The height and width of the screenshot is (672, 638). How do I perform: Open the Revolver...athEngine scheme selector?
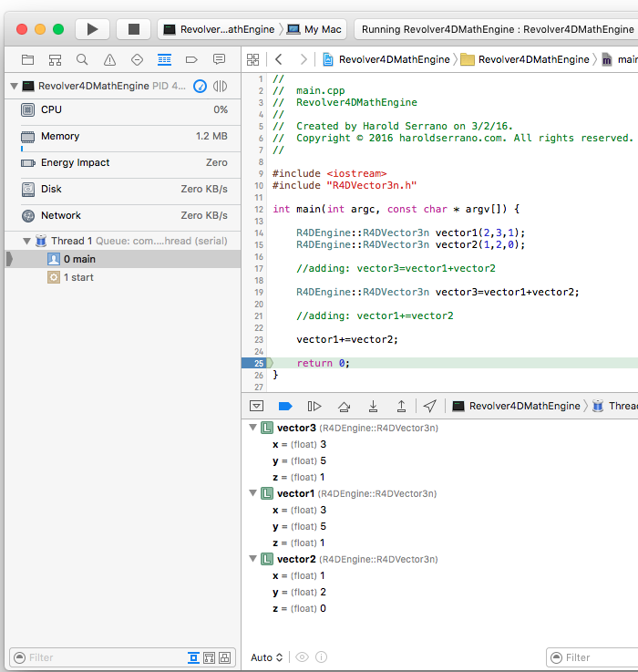220,29
